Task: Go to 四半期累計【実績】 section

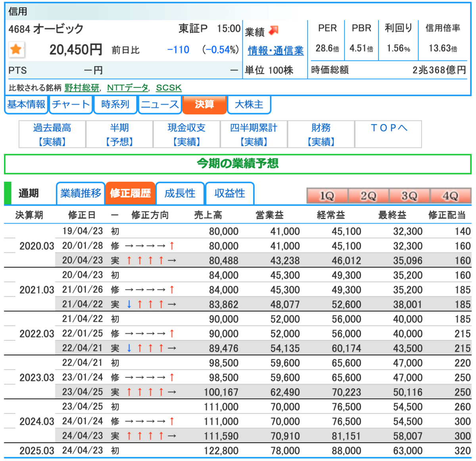Action: [254, 135]
